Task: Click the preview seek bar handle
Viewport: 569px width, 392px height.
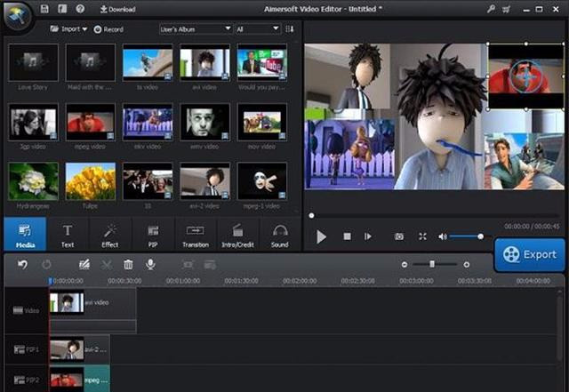Action: click(x=311, y=216)
